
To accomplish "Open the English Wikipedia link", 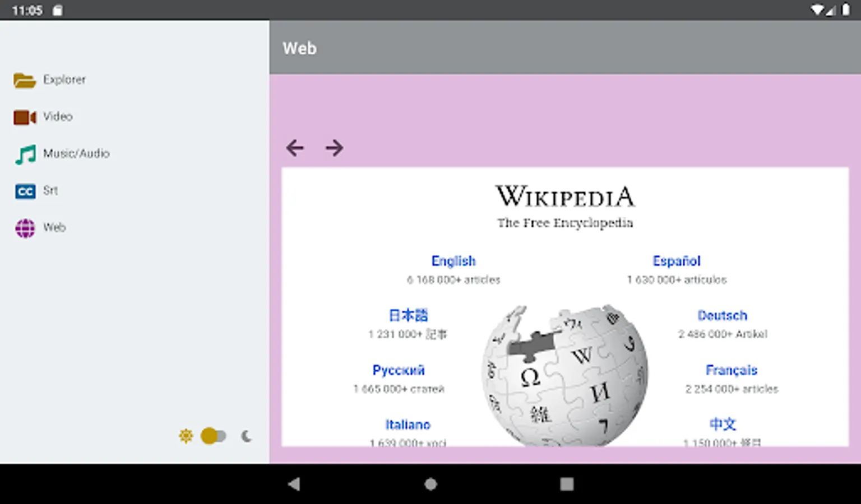I will coord(453,261).
